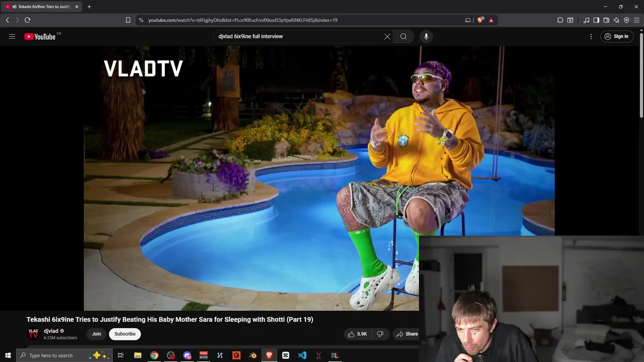Open CapCut from the taskbar
This screenshot has width=644, height=362.
click(286, 355)
